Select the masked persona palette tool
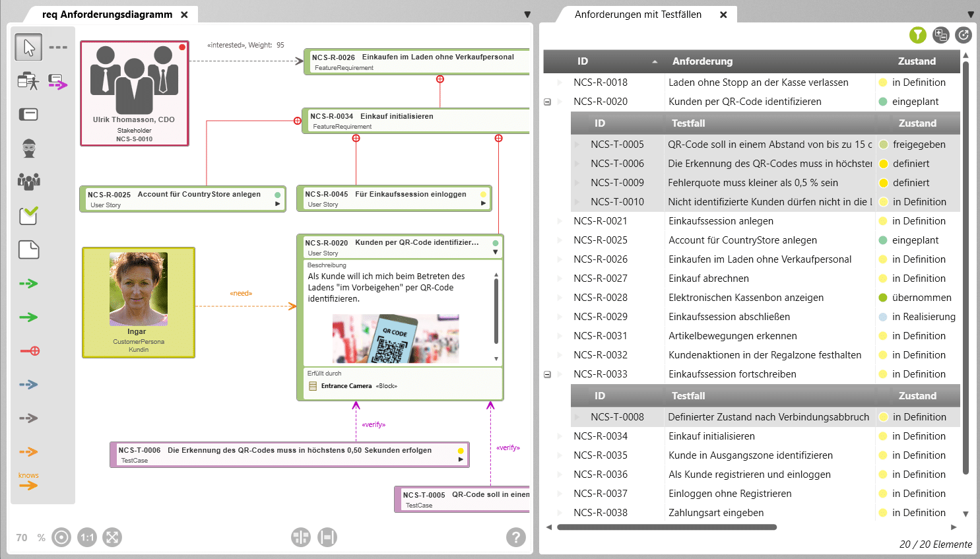The width and height of the screenshot is (980, 559). (x=28, y=148)
